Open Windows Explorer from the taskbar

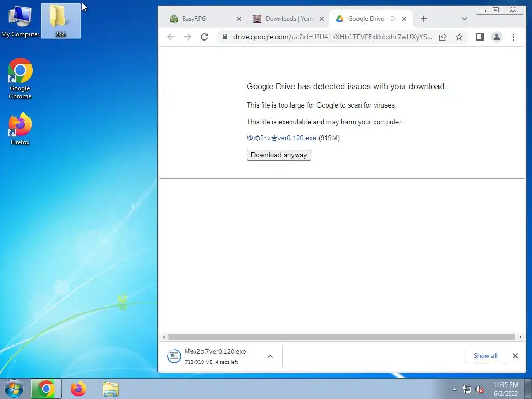pyautogui.click(x=111, y=389)
